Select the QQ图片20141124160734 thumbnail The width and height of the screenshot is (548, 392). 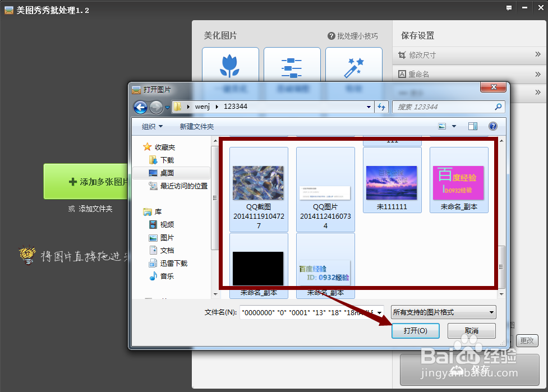point(325,189)
